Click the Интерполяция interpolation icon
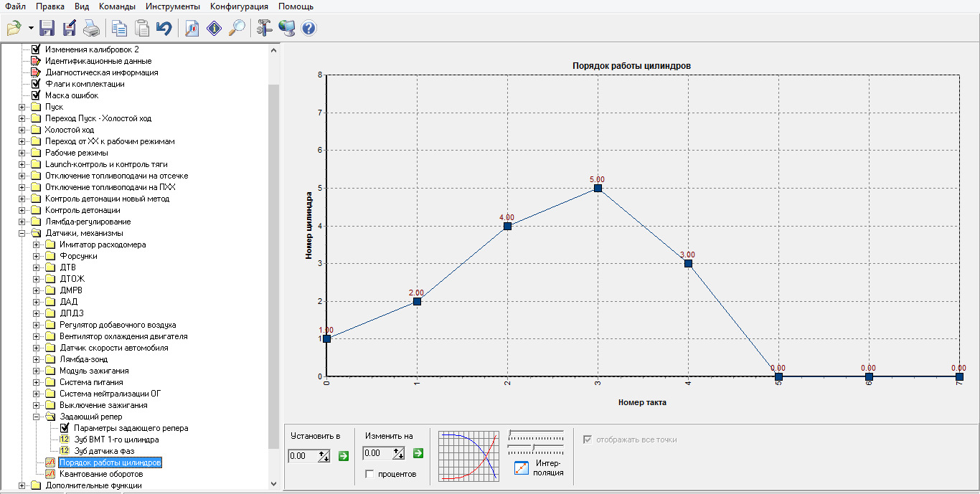This screenshot has width=980, height=494. point(522,467)
